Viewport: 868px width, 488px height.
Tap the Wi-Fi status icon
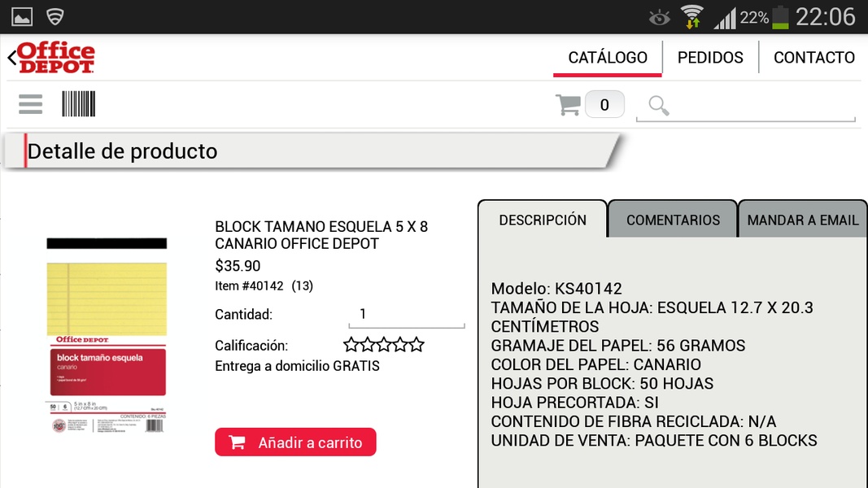(x=692, y=16)
